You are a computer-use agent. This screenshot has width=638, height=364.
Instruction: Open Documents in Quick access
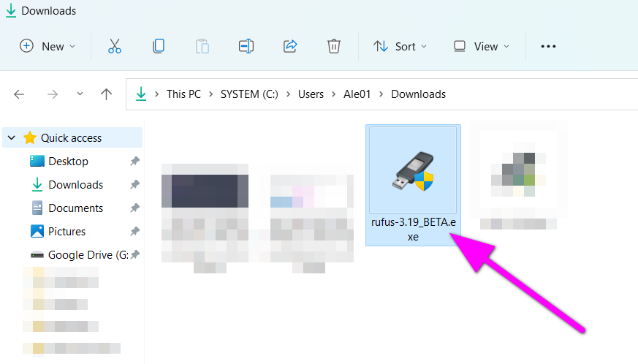tap(76, 208)
